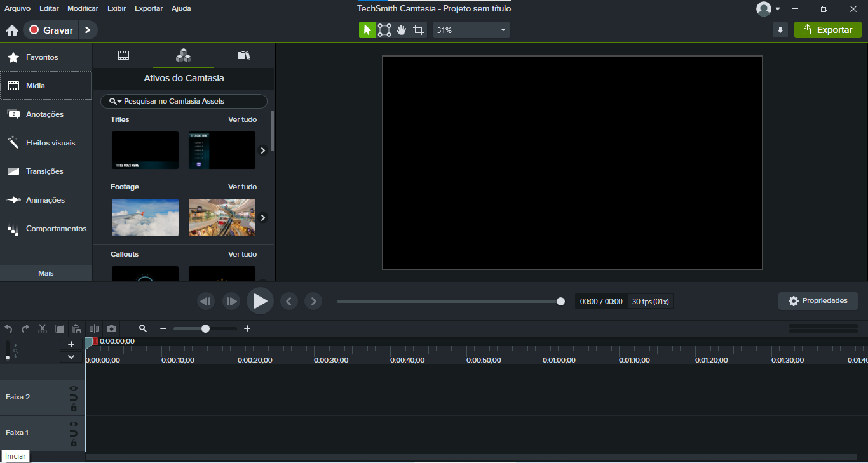868x463 pixels.
Task: Click the Undo arrow on timeline toolbar
Action: click(x=8, y=328)
